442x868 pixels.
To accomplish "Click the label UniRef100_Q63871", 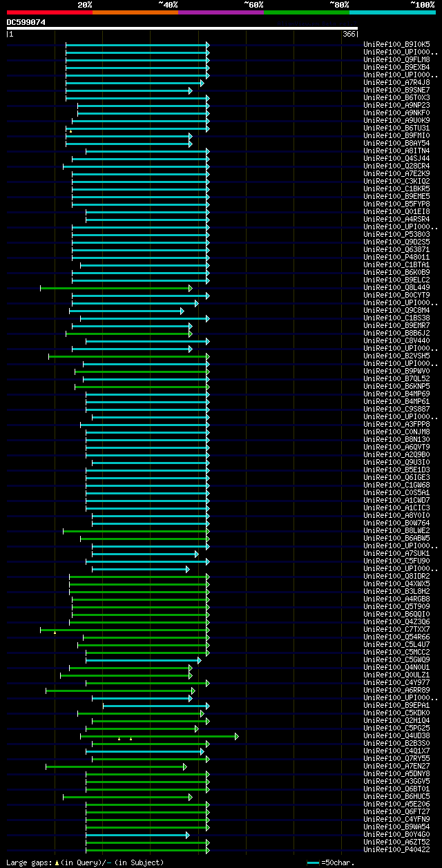I will tap(396, 249).
